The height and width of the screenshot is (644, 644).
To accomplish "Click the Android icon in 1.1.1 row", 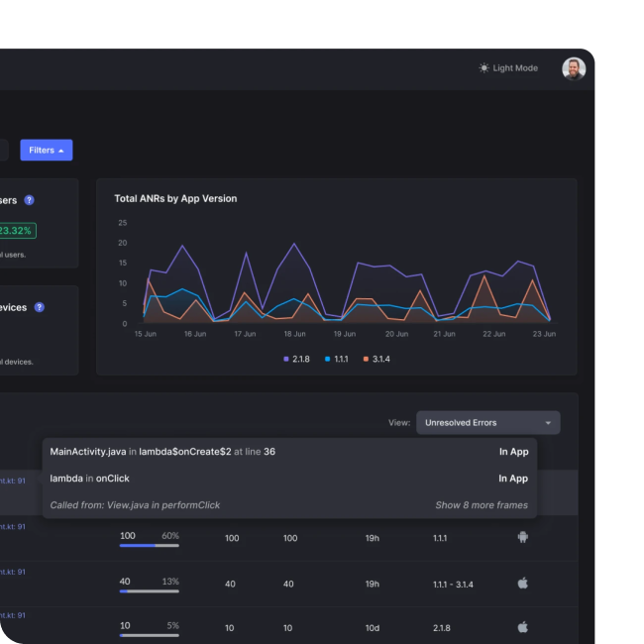I will pos(523,537).
